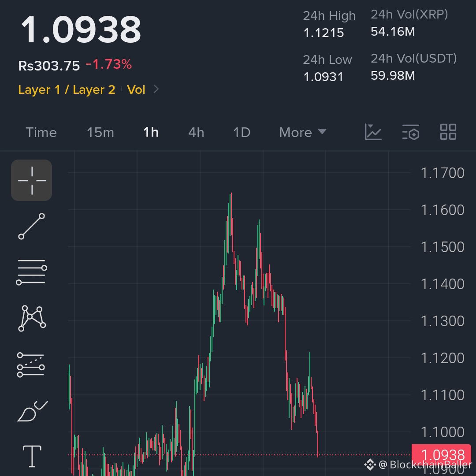Screen dimensions: 476x476
Task: Switch to the 15m interval
Action: pos(100,132)
